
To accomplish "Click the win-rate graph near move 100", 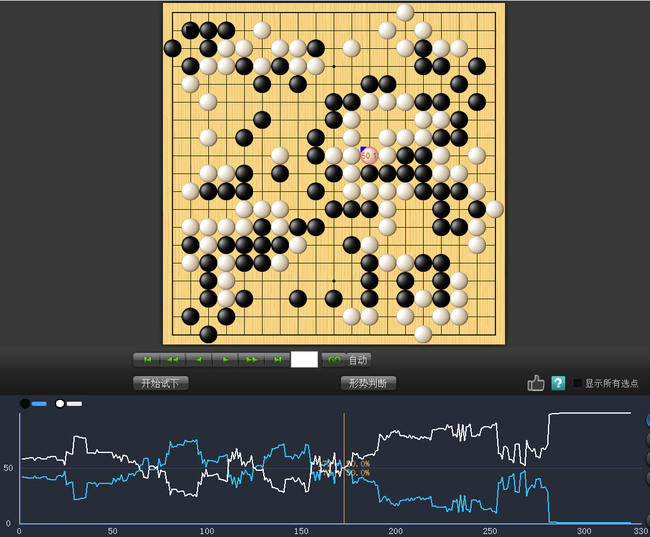I will 207,468.
